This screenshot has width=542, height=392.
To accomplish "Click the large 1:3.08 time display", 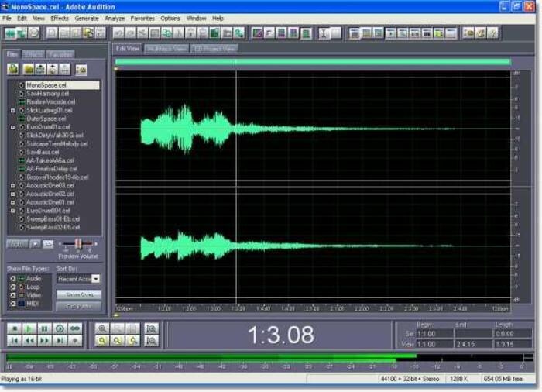I will point(280,335).
